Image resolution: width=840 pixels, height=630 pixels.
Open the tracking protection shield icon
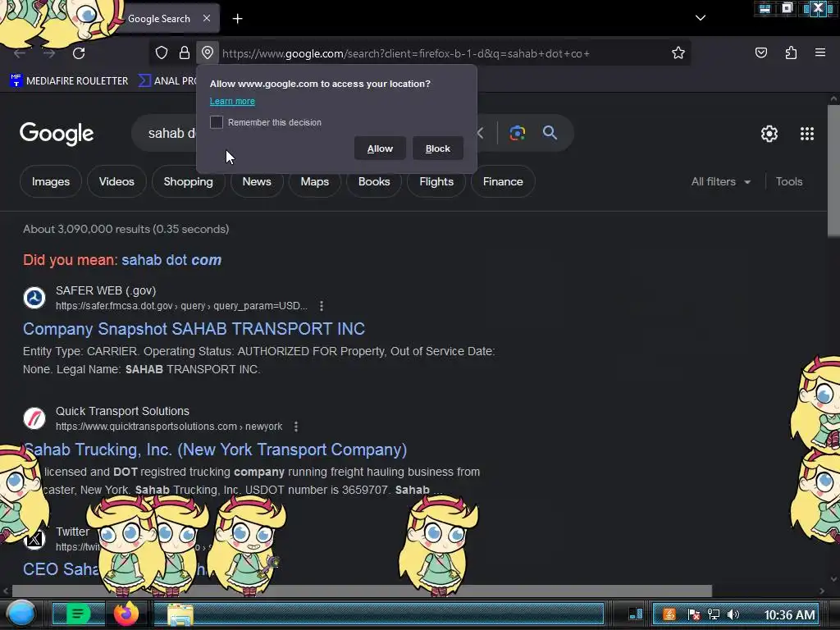tap(162, 52)
